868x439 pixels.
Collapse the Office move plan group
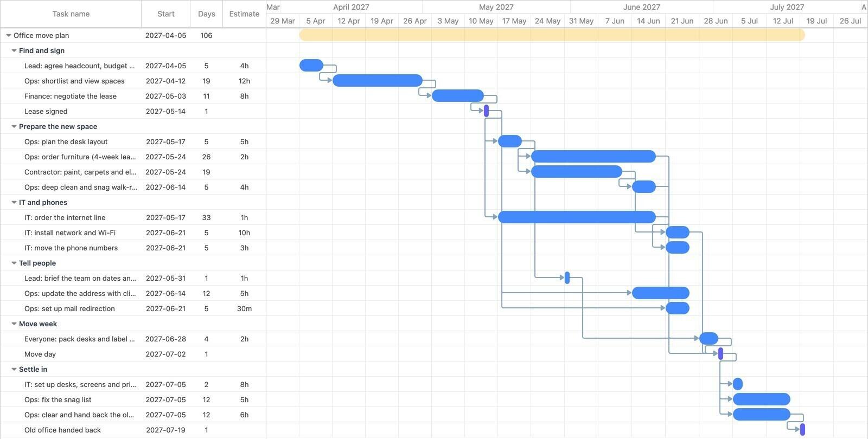(9, 35)
